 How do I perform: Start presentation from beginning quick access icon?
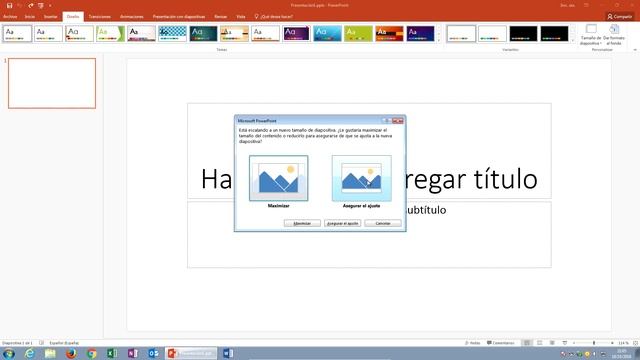(41, 6)
